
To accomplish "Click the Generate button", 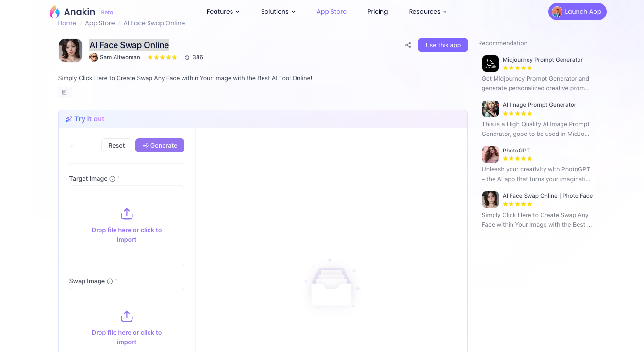I will coord(160,146).
